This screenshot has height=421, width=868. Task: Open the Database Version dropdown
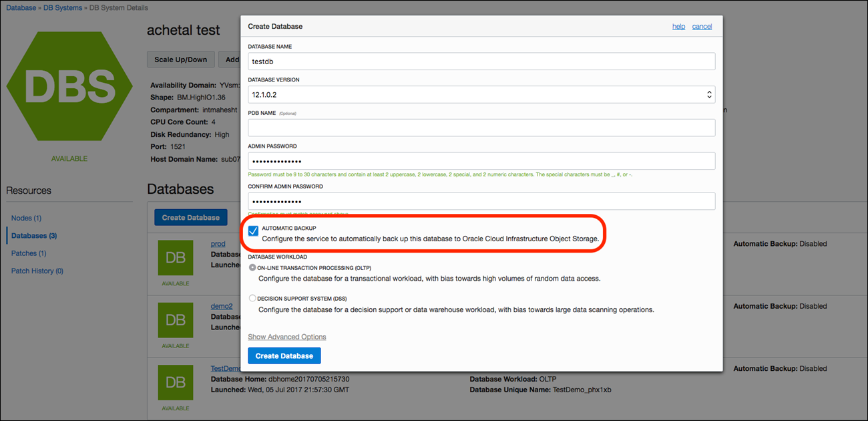click(481, 94)
